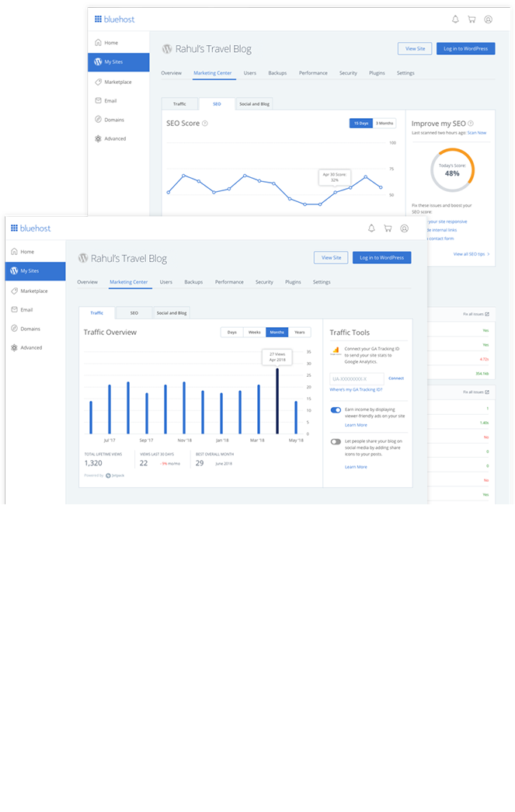Click the GA Tracking ID input field
Screen dimensions: 515x812
tap(357, 379)
